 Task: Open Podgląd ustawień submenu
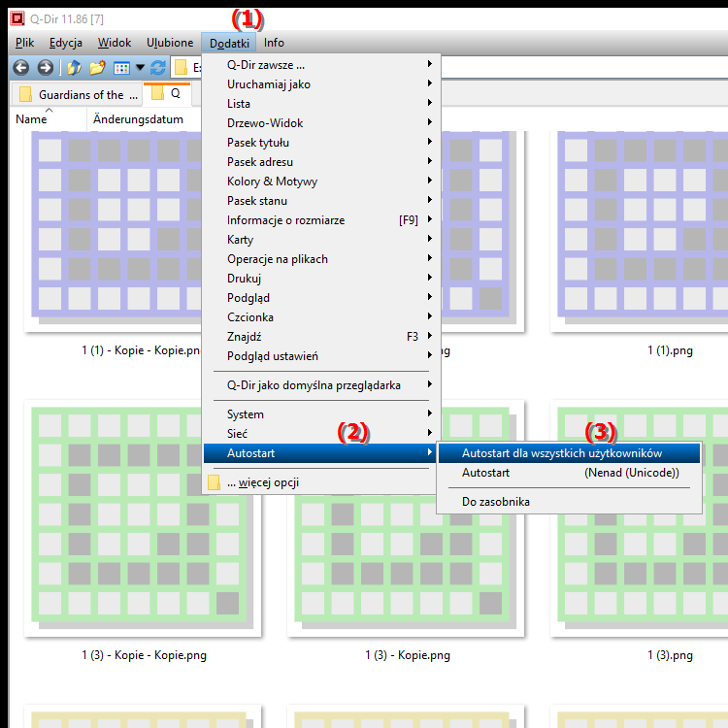pyautogui.click(x=321, y=356)
